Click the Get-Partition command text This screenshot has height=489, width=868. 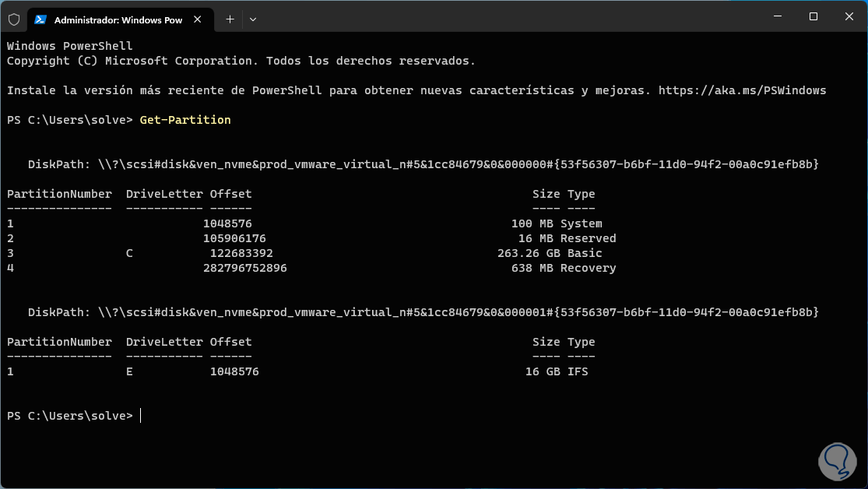pos(185,120)
